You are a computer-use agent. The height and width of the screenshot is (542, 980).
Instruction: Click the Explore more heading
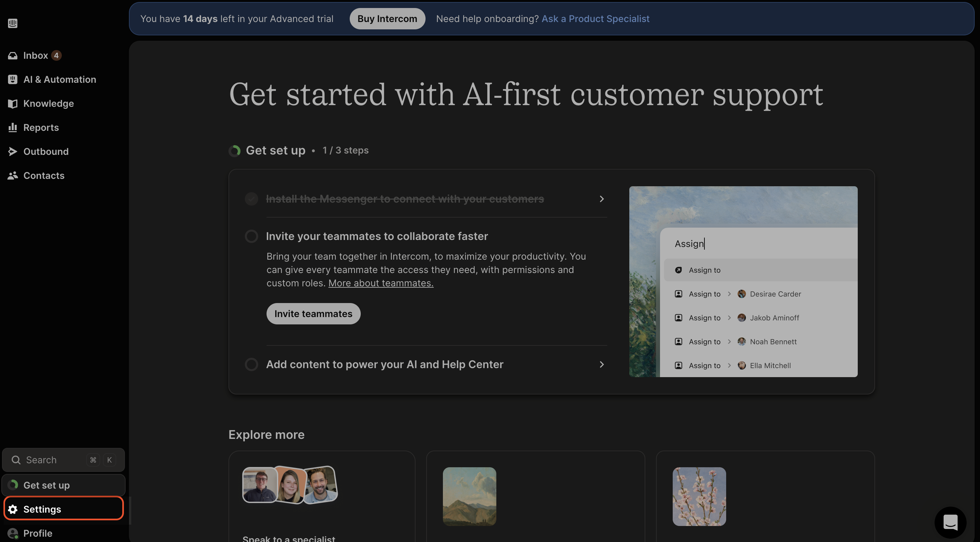(266, 435)
